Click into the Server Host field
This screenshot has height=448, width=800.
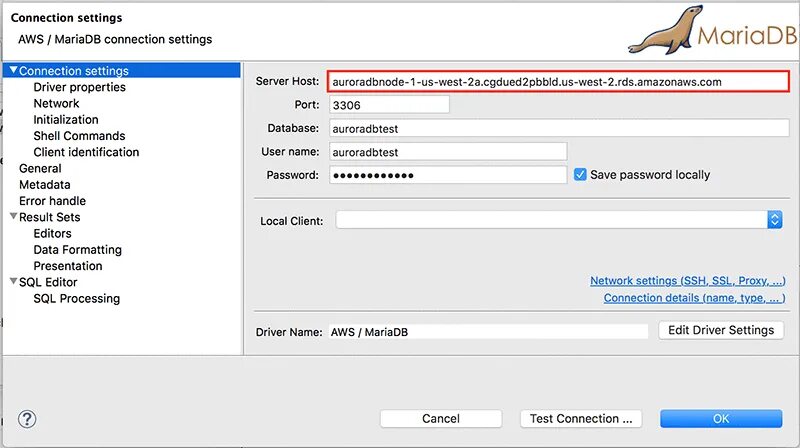tap(559, 82)
